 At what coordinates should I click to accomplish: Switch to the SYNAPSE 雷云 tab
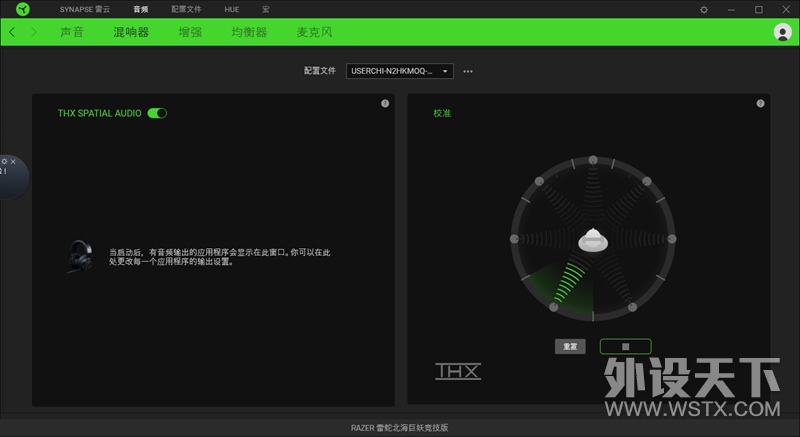[x=85, y=9]
